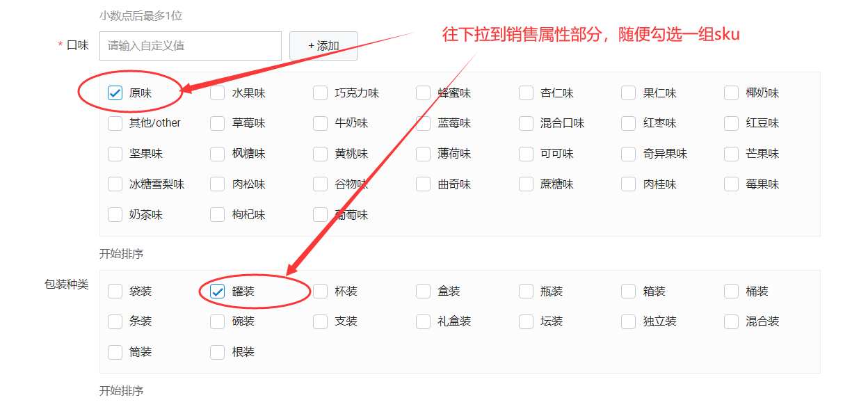
Task: Click the + 添加 button
Action: pyautogui.click(x=323, y=46)
